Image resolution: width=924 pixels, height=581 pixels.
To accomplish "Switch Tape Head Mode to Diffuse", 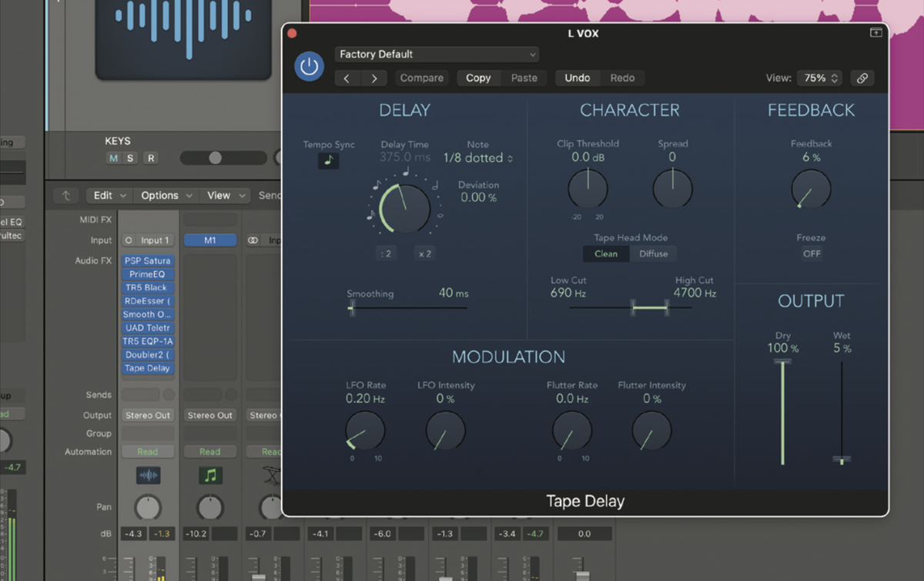I will pos(654,254).
